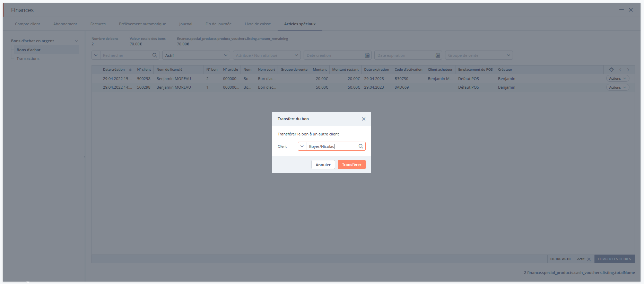Click the Annuler button
Image resolution: width=644 pixels, height=284 pixels.
coord(323,165)
